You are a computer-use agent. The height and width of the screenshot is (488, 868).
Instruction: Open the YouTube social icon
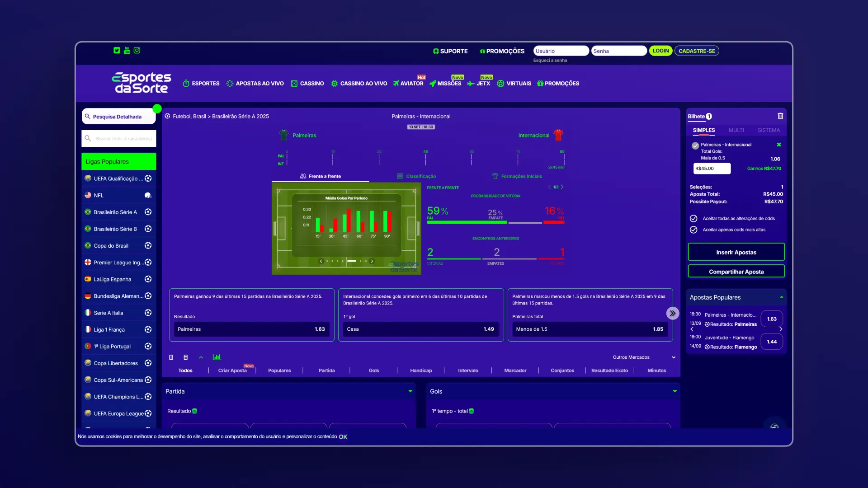pyautogui.click(x=127, y=51)
